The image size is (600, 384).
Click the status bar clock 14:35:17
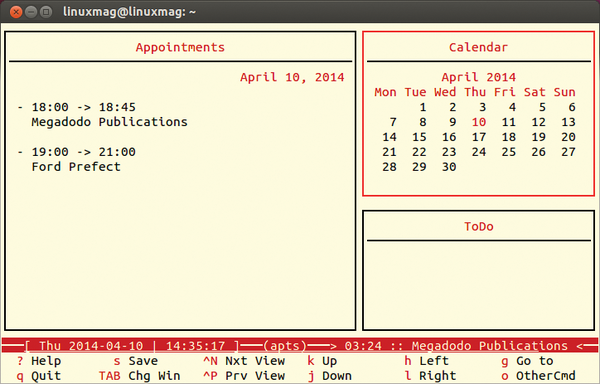click(x=196, y=346)
